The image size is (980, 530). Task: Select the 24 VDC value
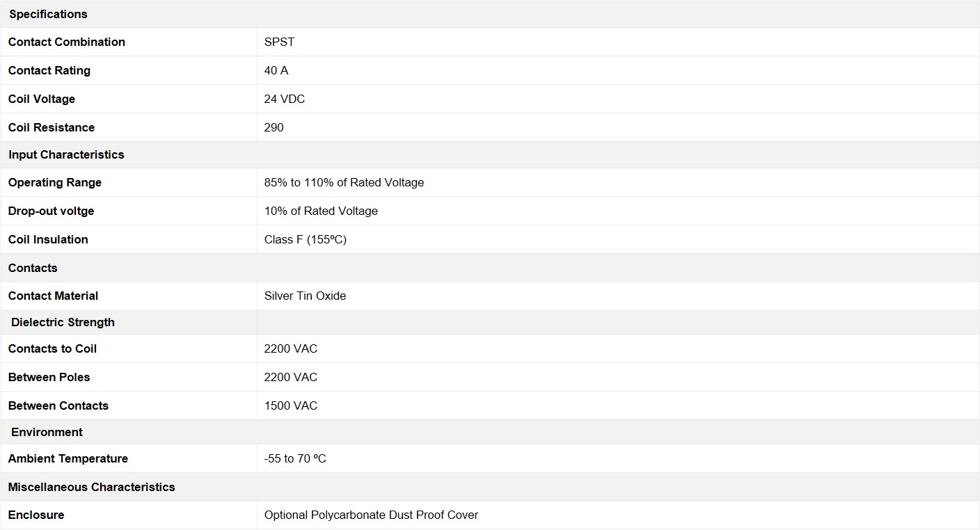(x=285, y=99)
